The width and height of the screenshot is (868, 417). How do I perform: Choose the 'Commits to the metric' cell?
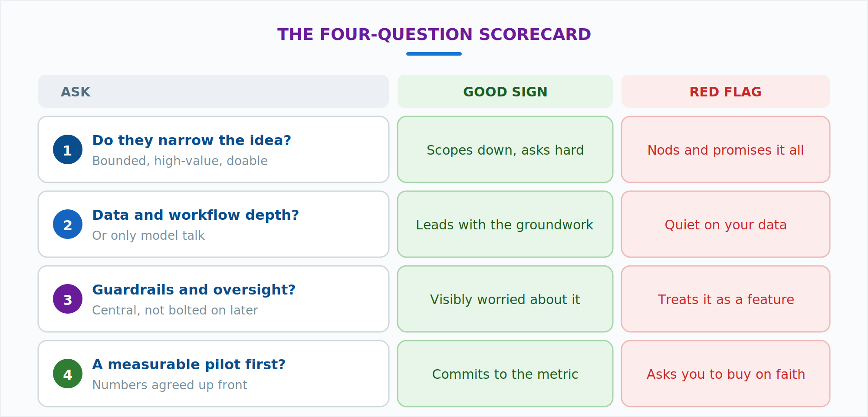click(505, 374)
